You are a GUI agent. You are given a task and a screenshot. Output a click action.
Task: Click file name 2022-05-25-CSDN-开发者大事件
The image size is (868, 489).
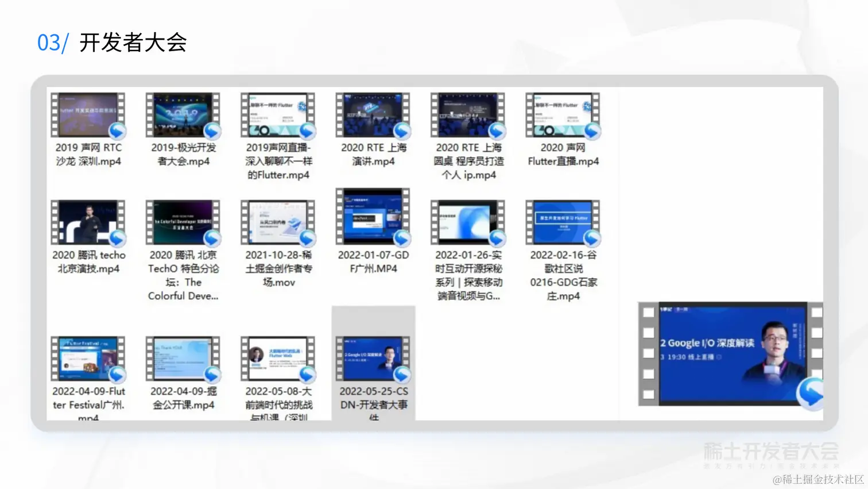tap(374, 403)
